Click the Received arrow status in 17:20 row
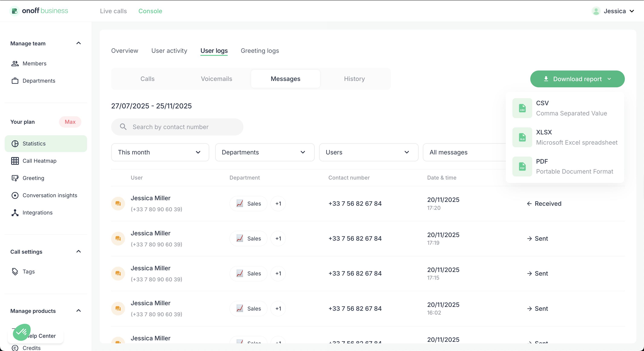 (544, 203)
